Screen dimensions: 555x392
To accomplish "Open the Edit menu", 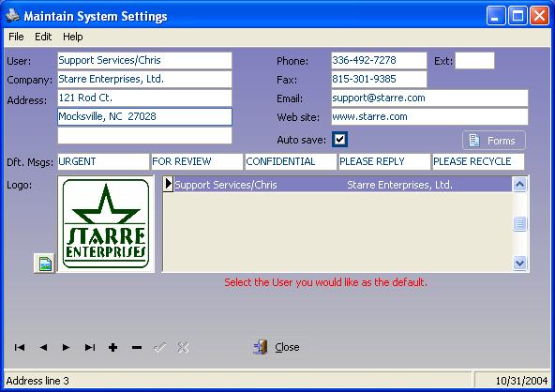I will click(x=43, y=37).
